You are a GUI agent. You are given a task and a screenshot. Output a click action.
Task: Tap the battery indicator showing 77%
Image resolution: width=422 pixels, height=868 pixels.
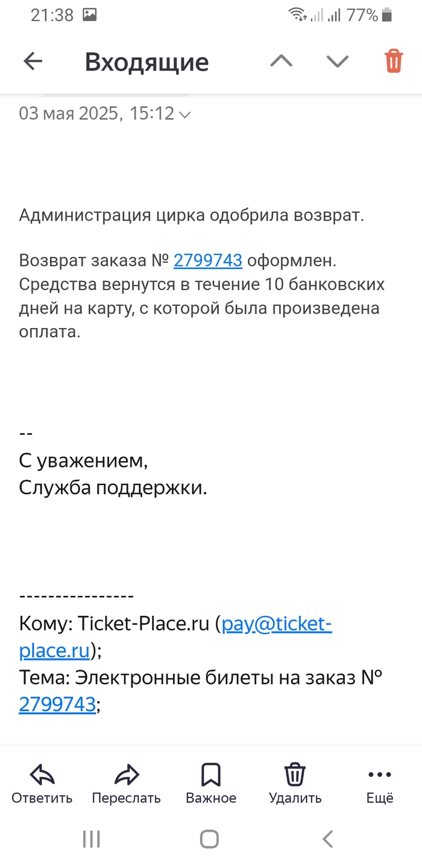pyautogui.click(x=387, y=15)
